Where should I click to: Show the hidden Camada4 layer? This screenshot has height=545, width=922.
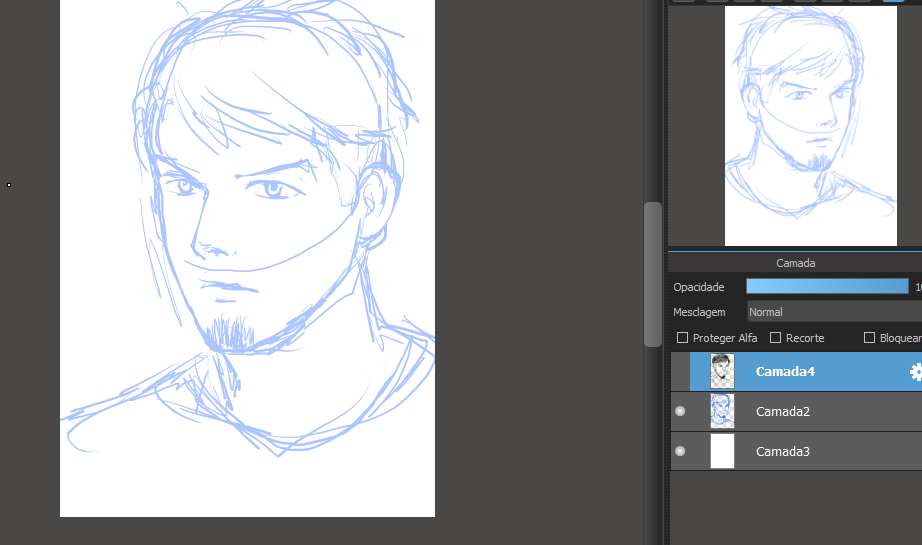pos(680,372)
